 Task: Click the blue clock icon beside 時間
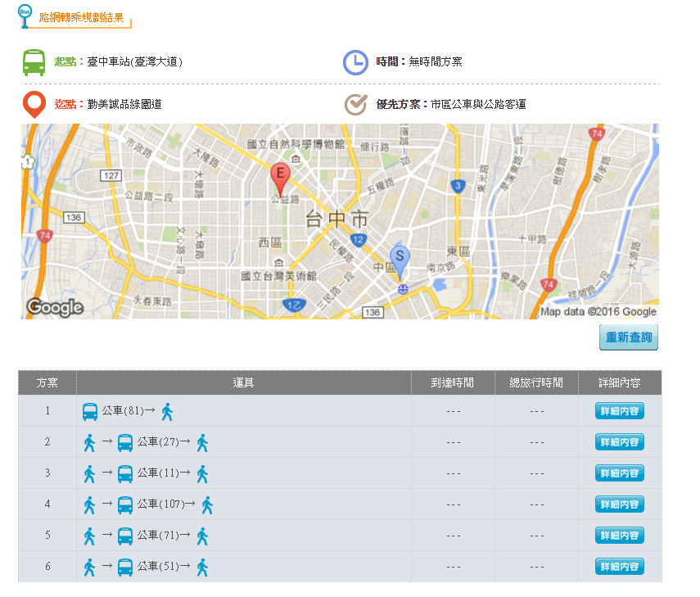[x=355, y=61]
